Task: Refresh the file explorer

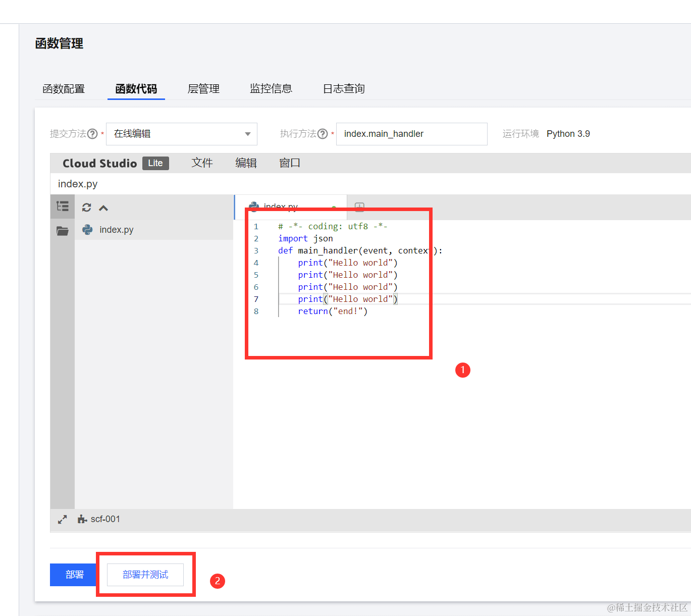Action: (x=87, y=208)
